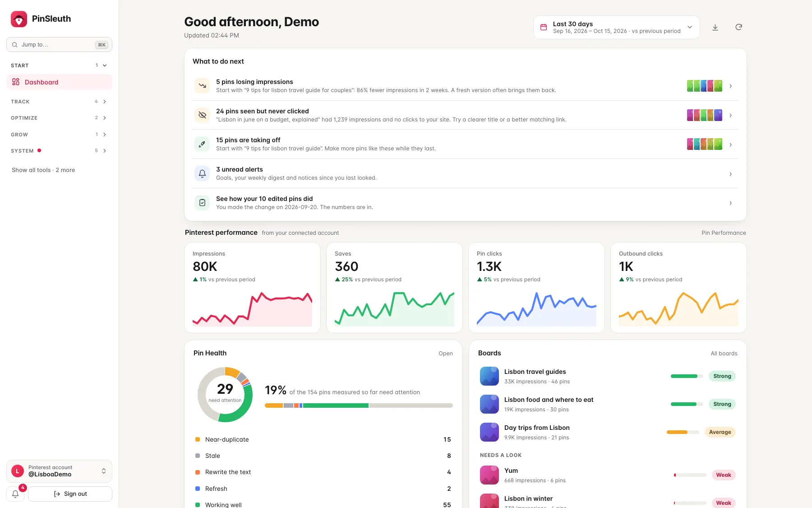Click the sign out arrow icon
This screenshot has height=508, width=812.
click(x=57, y=494)
